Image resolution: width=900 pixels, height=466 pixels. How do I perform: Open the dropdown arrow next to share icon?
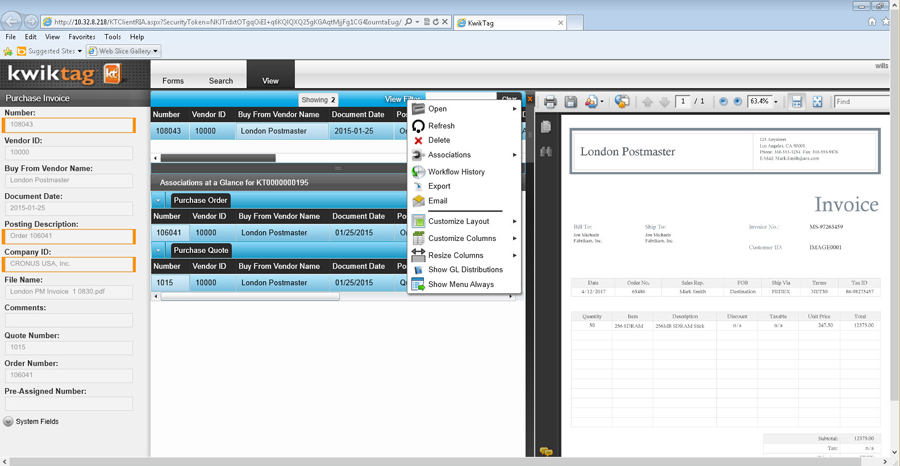602,102
